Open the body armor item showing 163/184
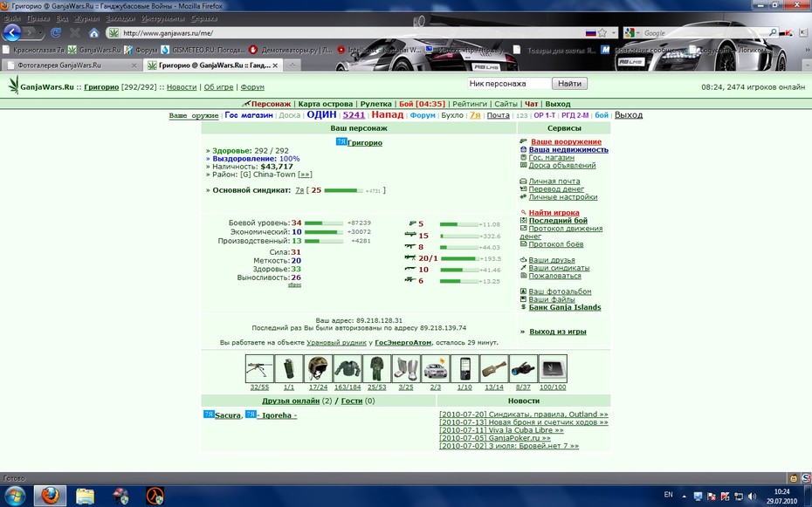 [x=348, y=369]
